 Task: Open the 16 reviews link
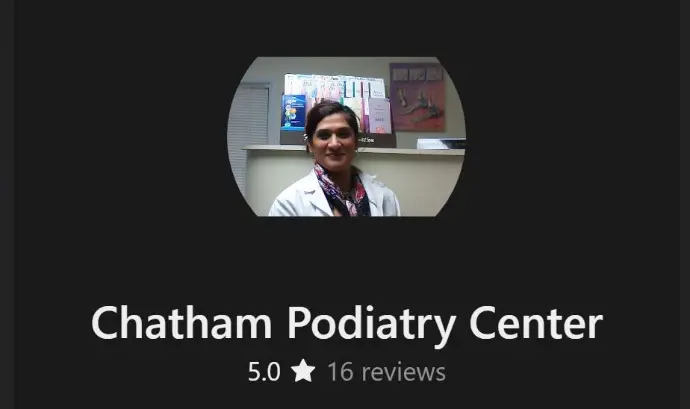point(386,372)
